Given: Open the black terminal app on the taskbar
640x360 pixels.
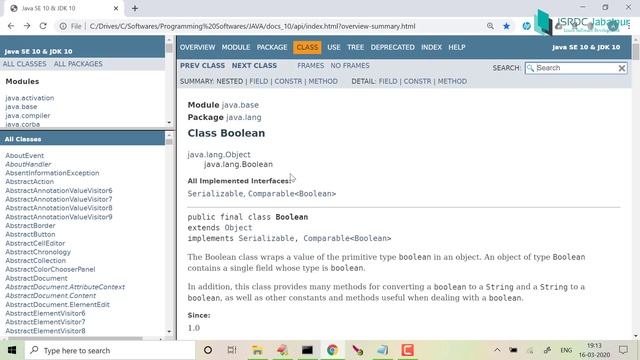Looking at the screenshot, I should [x=307, y=350].
